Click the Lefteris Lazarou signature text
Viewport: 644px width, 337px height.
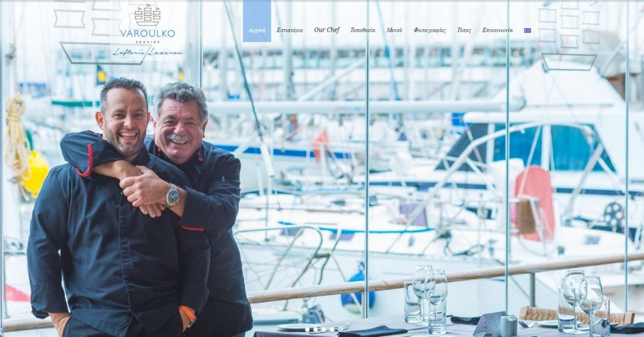148,52
